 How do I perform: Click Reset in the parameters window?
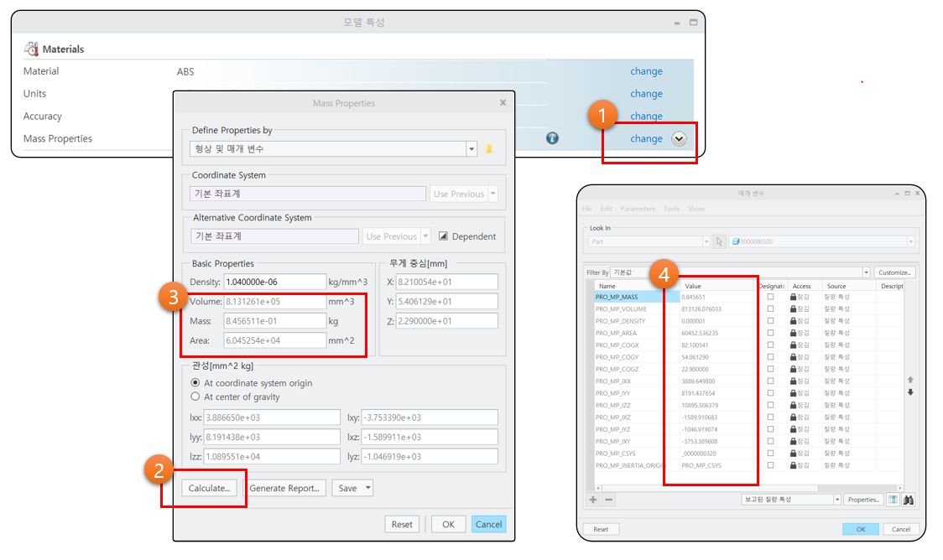(600, 529)
